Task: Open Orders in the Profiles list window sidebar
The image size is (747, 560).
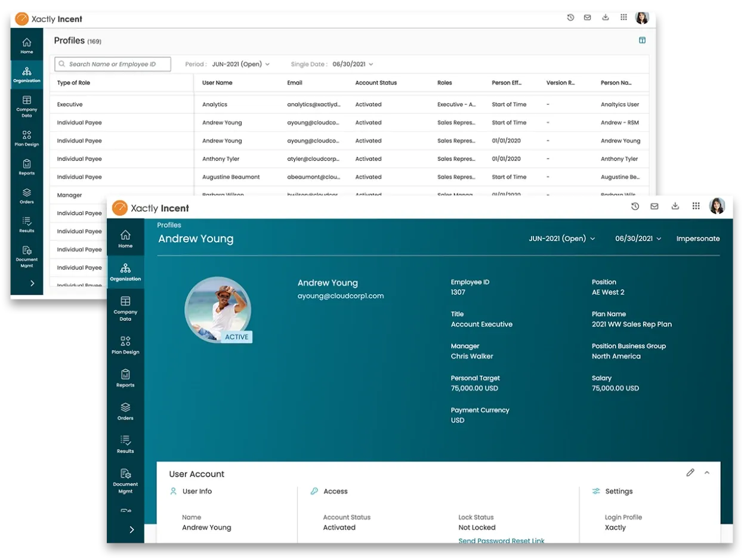Action: 27,196
